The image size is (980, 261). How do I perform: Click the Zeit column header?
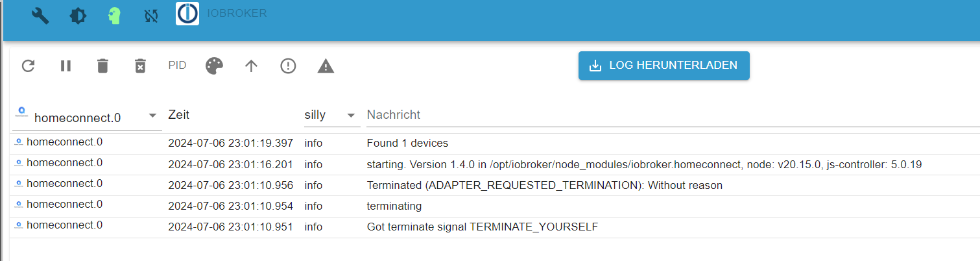[x=179, y=115]
